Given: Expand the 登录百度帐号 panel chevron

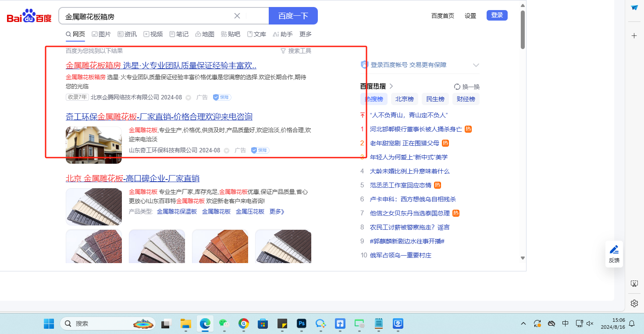Looking at the screenshot, I should pos(476,65).
